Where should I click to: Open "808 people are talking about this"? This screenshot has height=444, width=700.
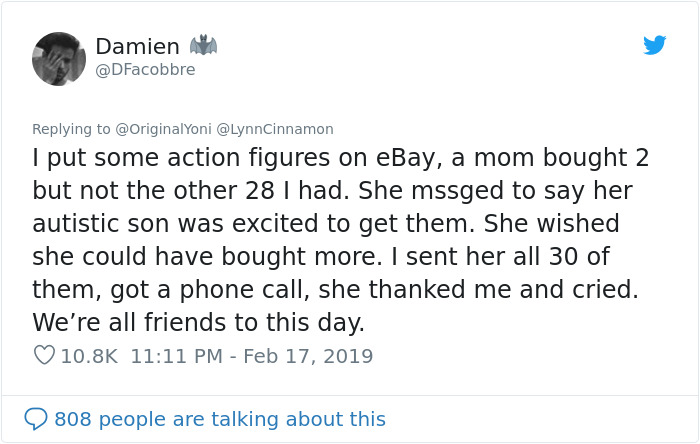(219, 419)
